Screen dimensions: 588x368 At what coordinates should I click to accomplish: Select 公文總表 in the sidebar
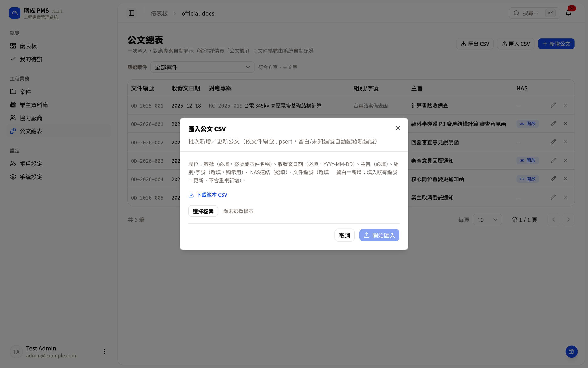click(59, 131)
